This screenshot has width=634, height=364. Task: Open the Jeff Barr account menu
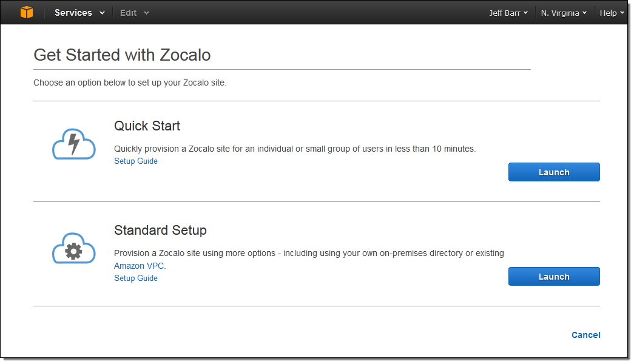(508, 13)
